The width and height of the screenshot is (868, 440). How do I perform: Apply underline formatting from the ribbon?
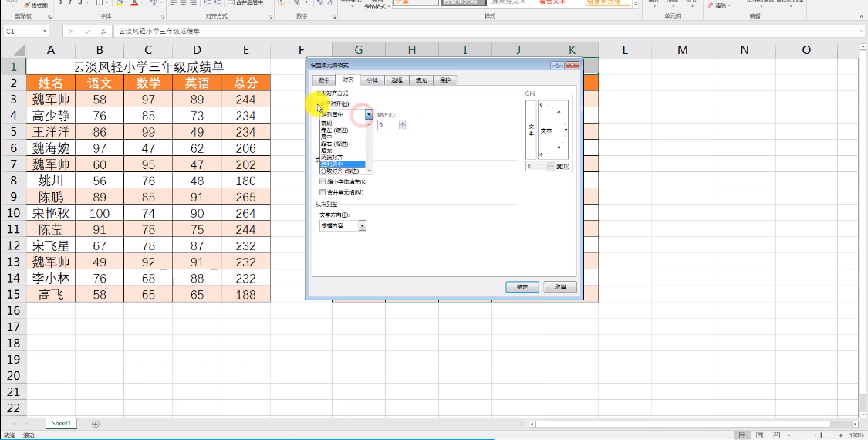(80, 3)
